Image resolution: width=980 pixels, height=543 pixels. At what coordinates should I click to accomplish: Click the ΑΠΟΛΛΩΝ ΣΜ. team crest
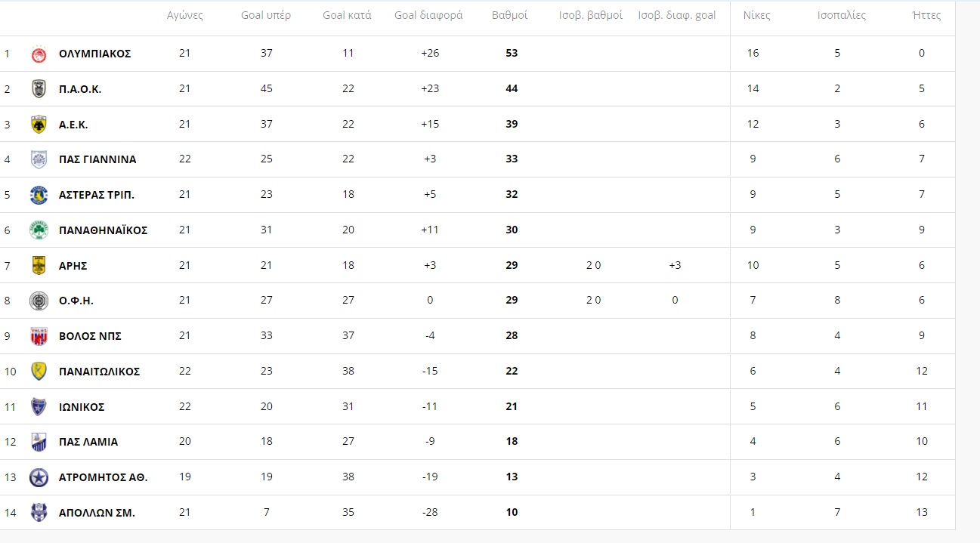point(39,513)
